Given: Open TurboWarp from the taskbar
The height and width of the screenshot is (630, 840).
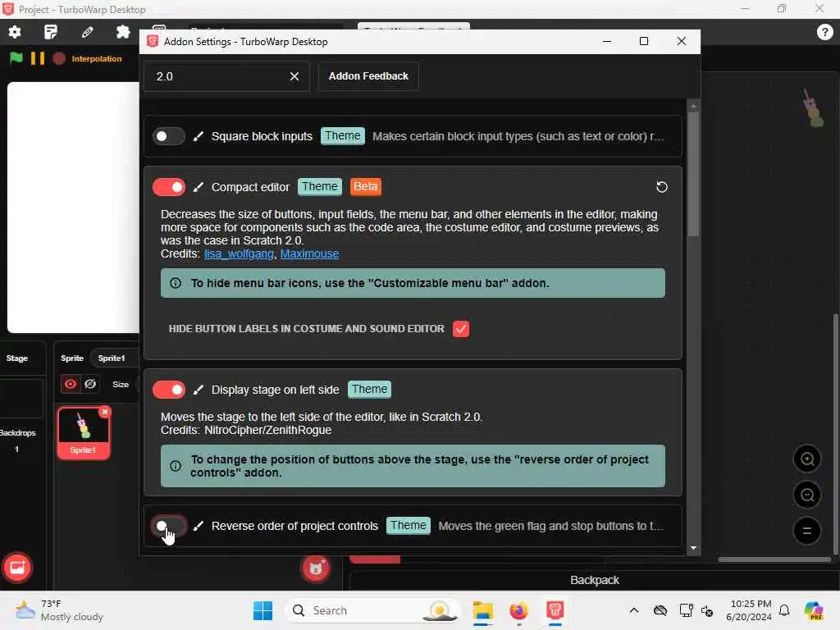Looking at the screenshot, I should coord(555,610).
